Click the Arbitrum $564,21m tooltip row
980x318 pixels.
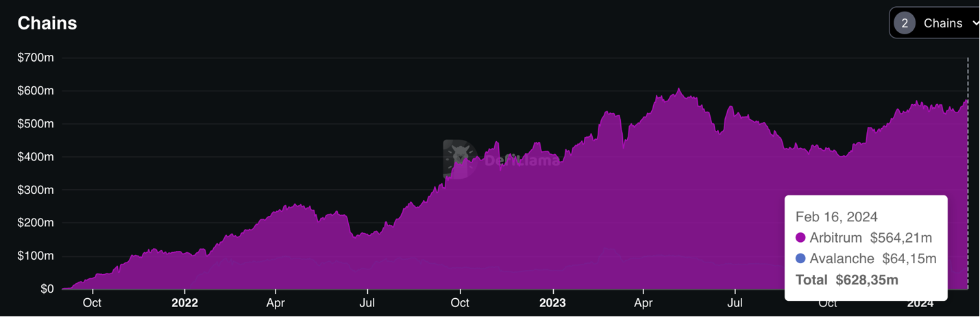pos(864,238)
